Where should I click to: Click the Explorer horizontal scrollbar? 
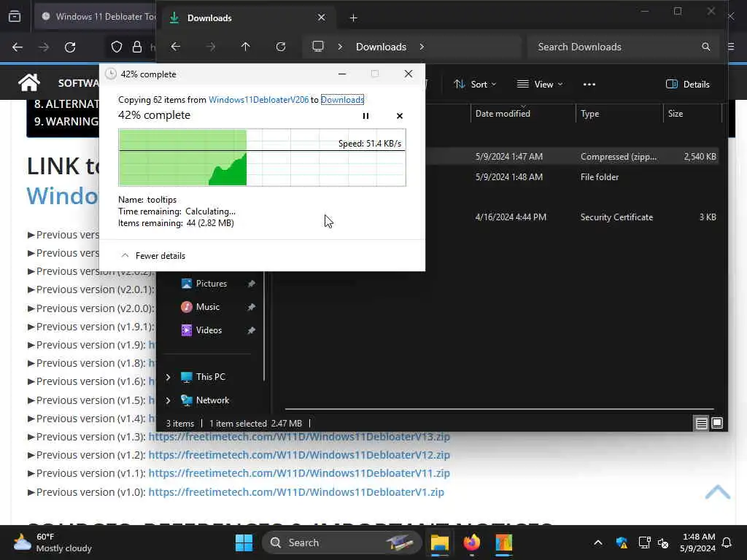click(499, 408)
